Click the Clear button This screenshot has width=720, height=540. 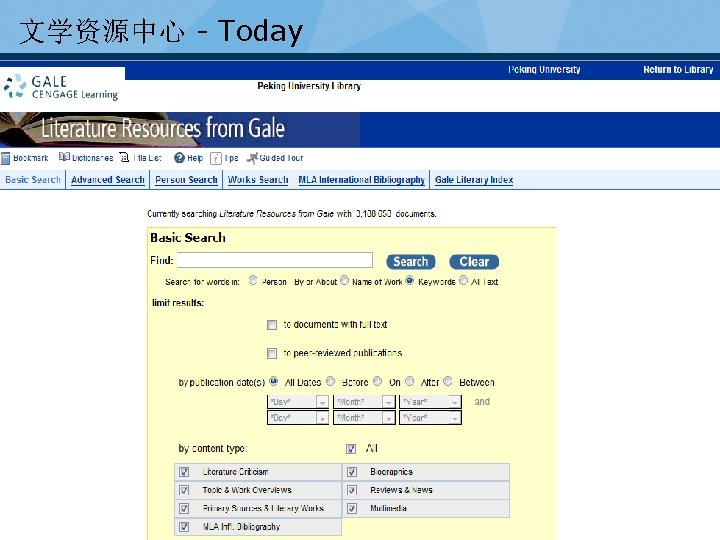click(x=474, y=262)
